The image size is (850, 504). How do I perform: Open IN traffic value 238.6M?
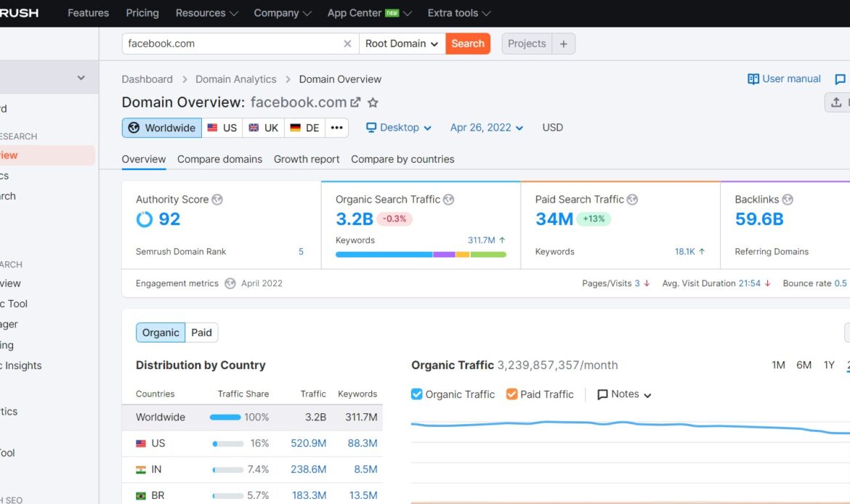coord(309,469)
